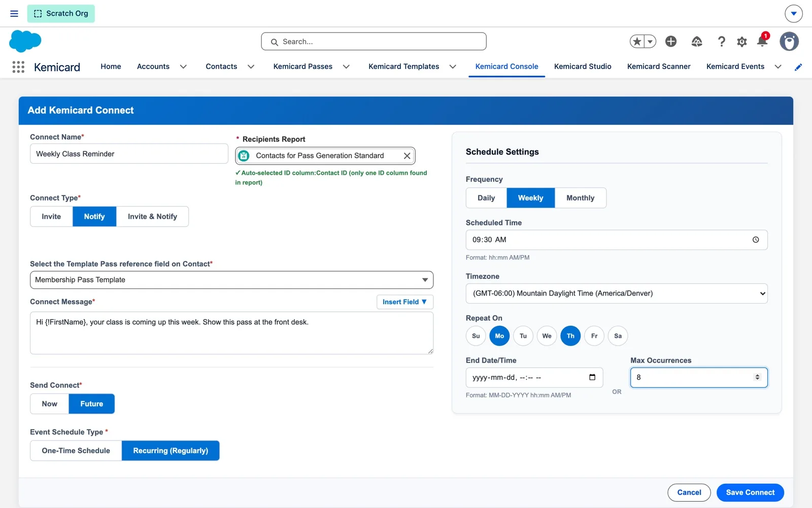Click the Cancel button
This screenshot has width=812, height=508.
689,493
